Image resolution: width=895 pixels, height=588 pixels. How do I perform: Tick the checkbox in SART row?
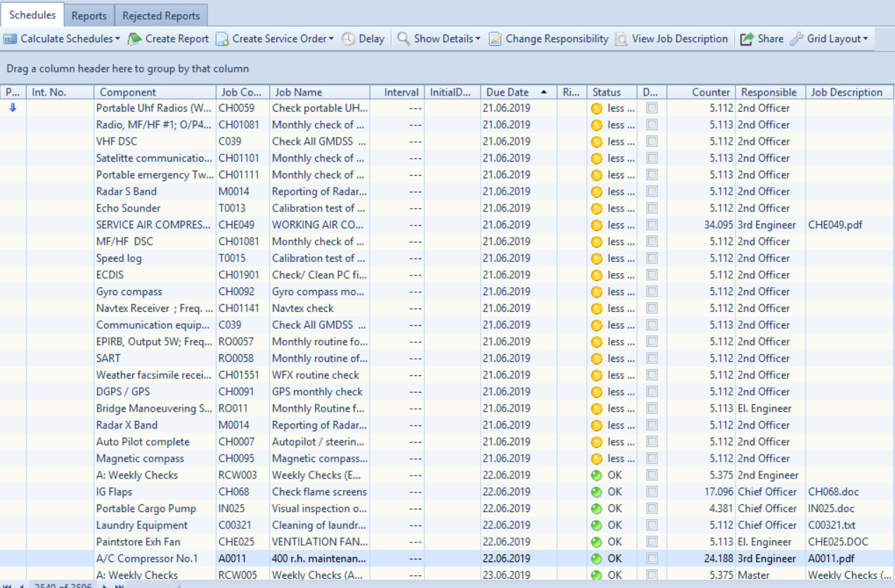tap(652, 358)
